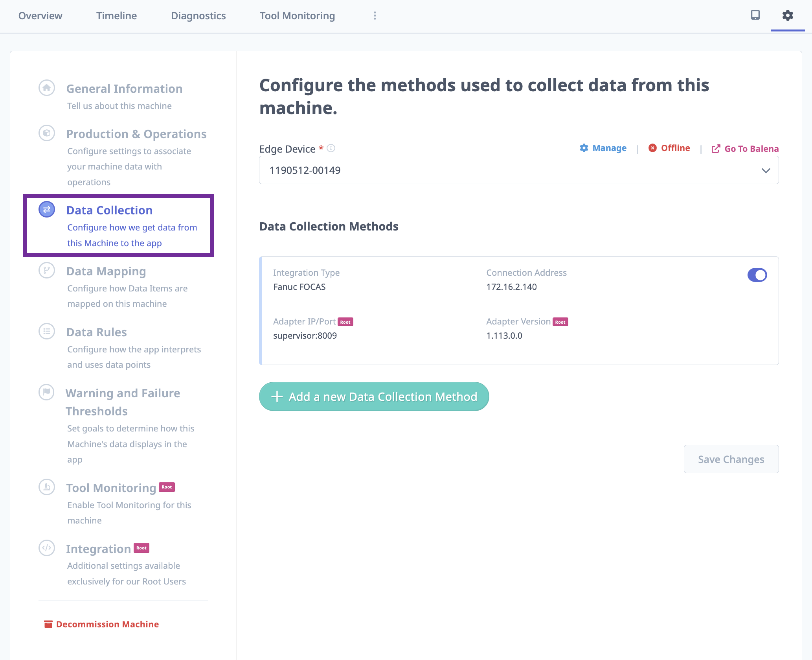Click the Decommission Machine option
This screenshot has height=660, width=812.
(x=101, y=624)
